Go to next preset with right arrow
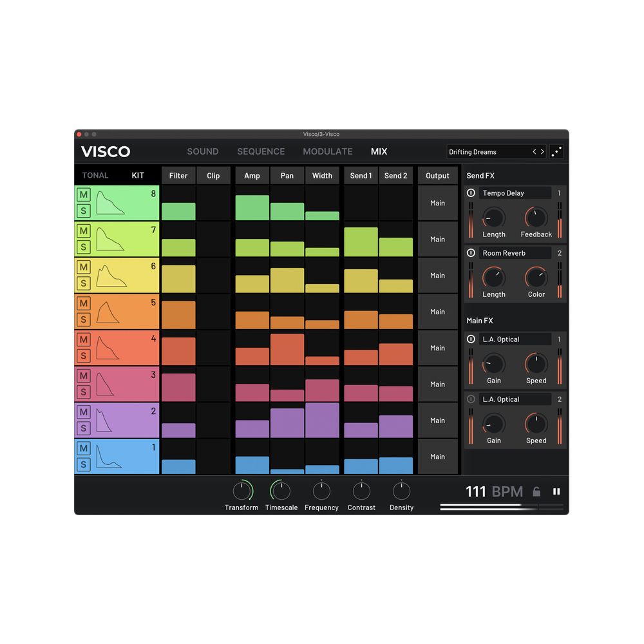Image resolution: width=644 pixels, height=644 pixels. pyautogui.click(x=542, y=152)
